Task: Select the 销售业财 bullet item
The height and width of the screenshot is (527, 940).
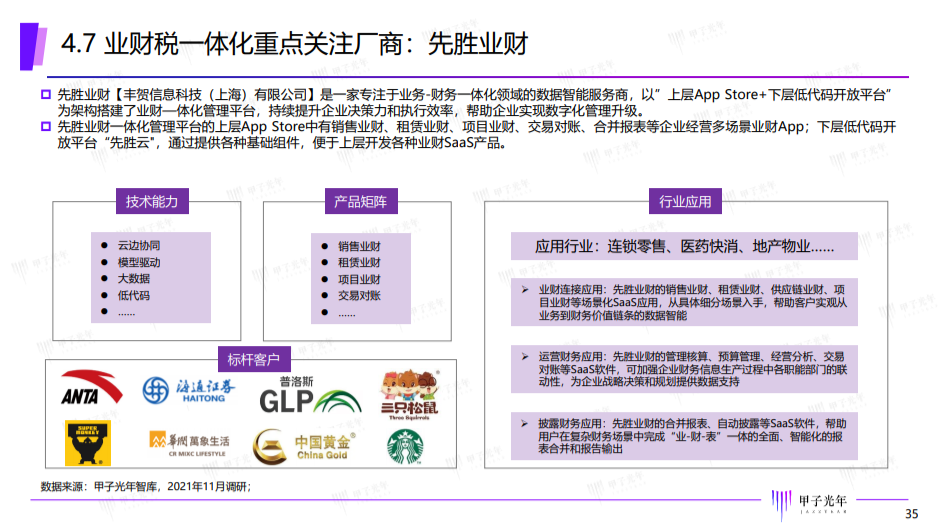Action: 358,246
